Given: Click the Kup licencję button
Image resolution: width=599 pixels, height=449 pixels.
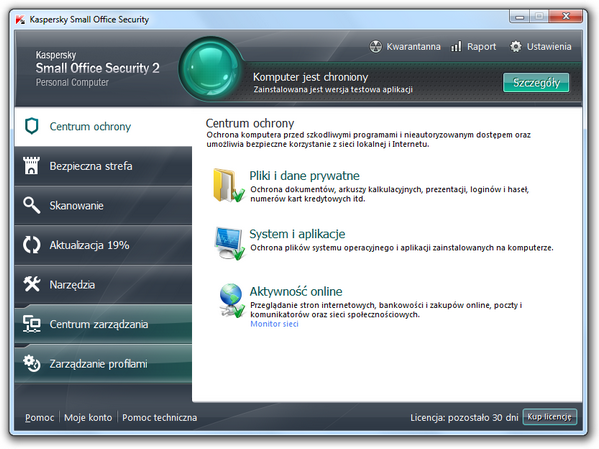Looking at the screenshot, I should [549, 417].
